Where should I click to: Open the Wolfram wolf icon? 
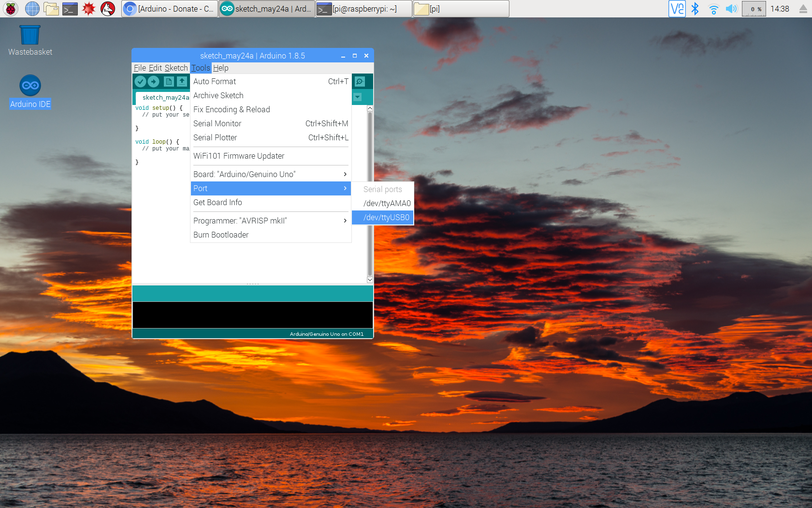coord(108,9)
